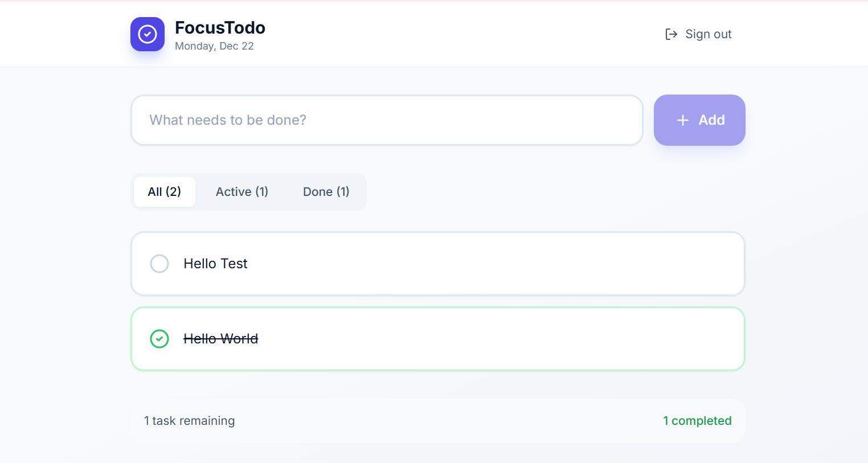The image size is (868, 463).
Task: Open the Done (1) filter tab
Action: pos(326,192)
